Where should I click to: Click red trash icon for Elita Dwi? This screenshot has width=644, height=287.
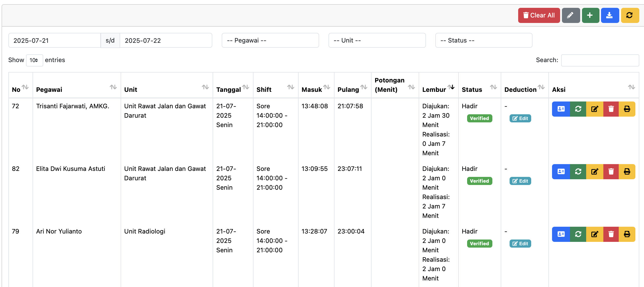click(611, 172)
